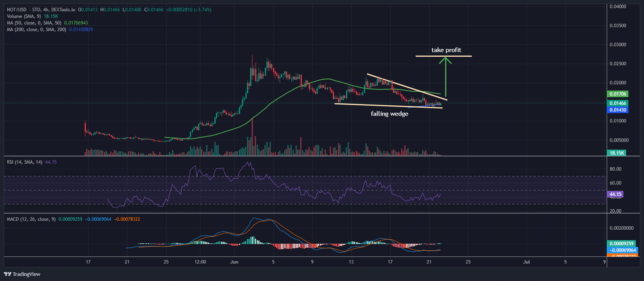The width and height of the screenshot is (644, 281).
Task: Click MACD legend value -0.00078322
Action: [127, 219]
